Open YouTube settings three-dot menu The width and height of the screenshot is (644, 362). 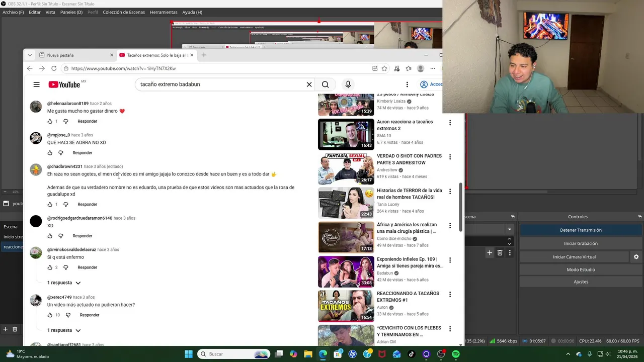point(407,84)
